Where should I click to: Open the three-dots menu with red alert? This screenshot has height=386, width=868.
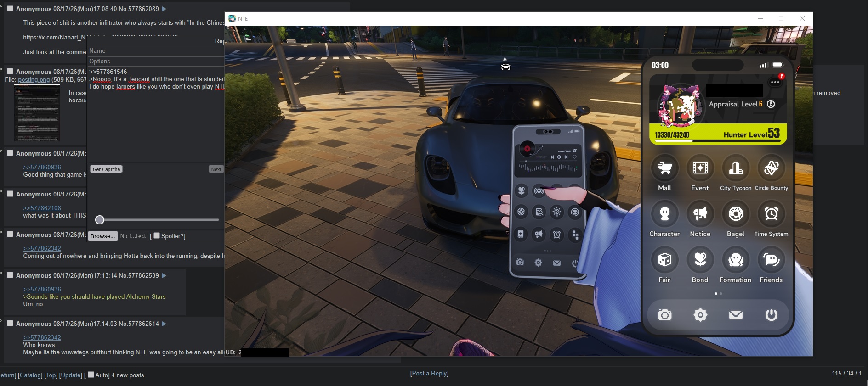tap(775, 82)
